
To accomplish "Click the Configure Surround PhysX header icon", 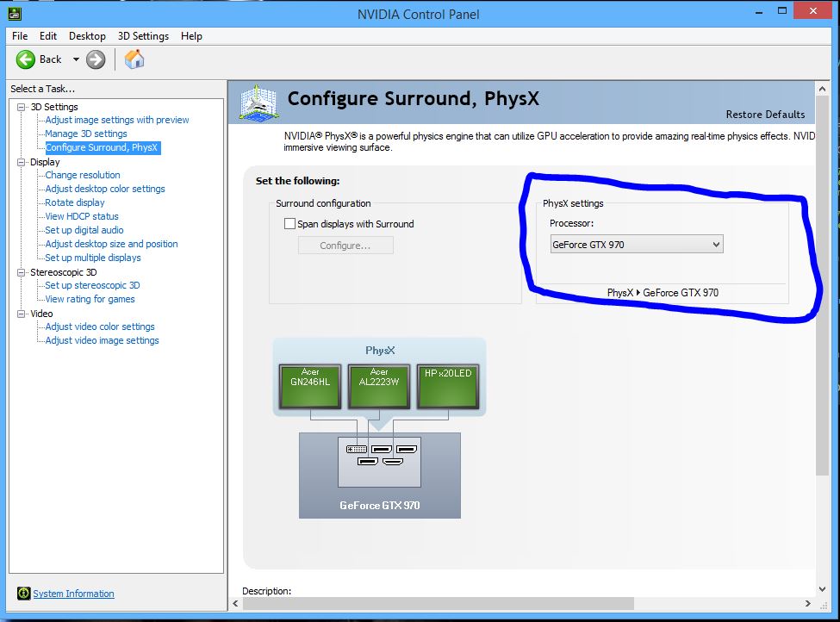I will coord(258,103).
